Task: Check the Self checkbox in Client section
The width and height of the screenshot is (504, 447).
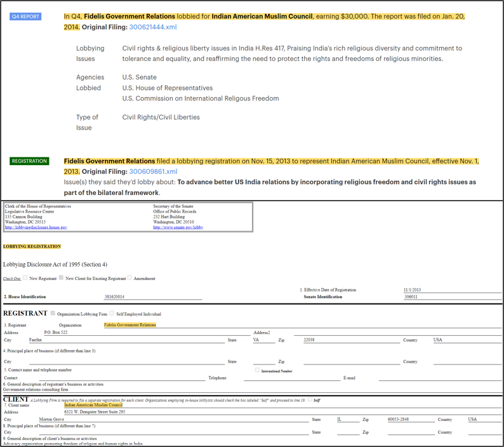Action: pos(310,399)
